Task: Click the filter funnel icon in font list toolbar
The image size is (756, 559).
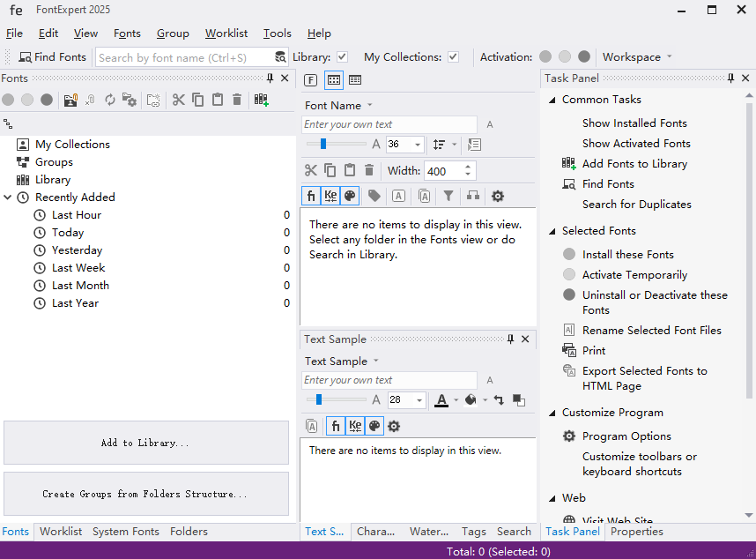Action: tap(448, 196)
